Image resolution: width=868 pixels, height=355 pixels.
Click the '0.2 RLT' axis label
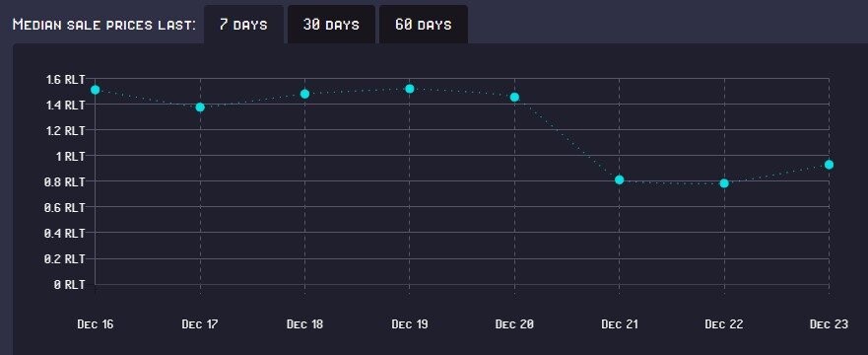point(65,259)
